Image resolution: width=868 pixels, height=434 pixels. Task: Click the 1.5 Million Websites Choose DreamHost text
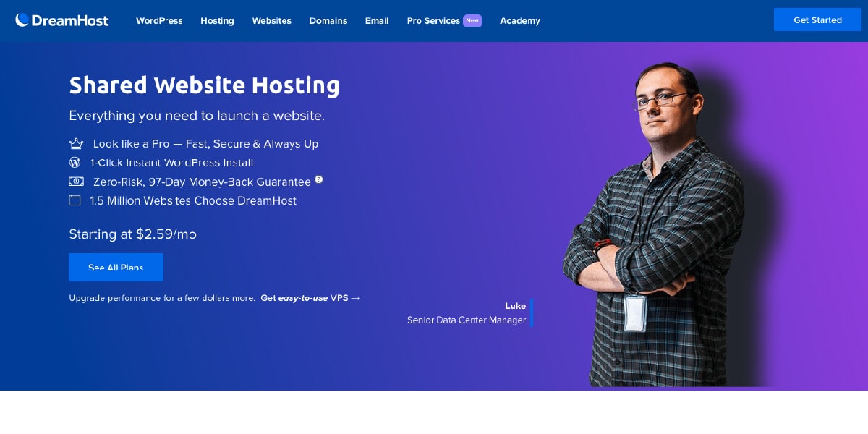coord(193,201)
